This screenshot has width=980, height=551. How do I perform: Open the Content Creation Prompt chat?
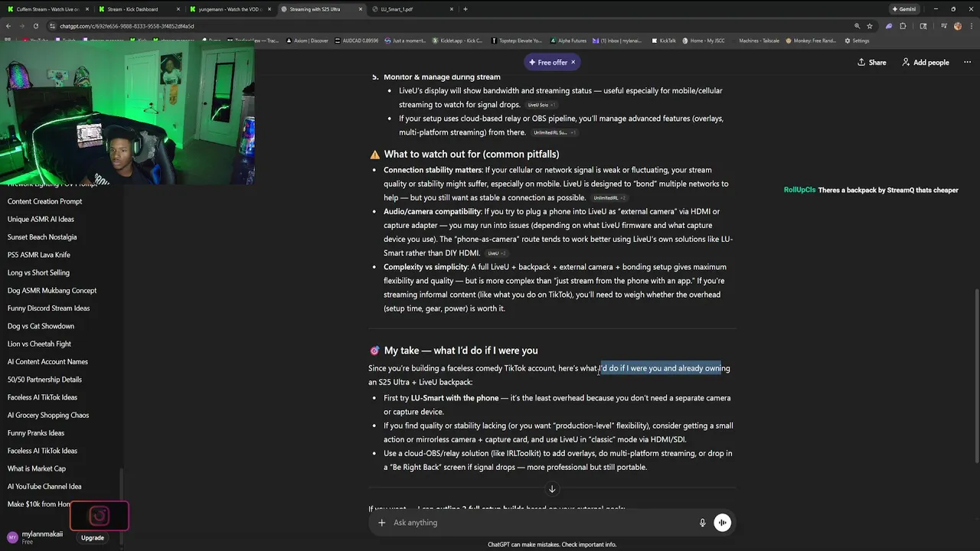59,201
